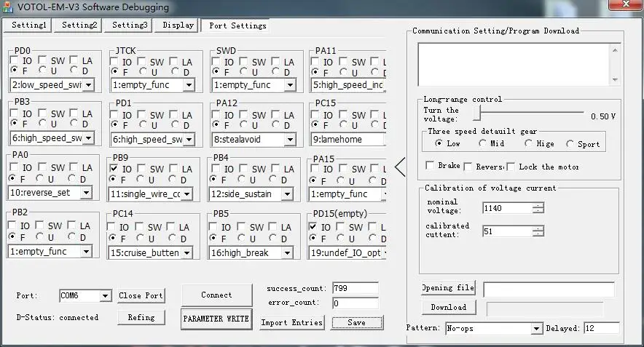
Task: Uncheck the IO checkbox for PB9
Action: click(114, 168)
